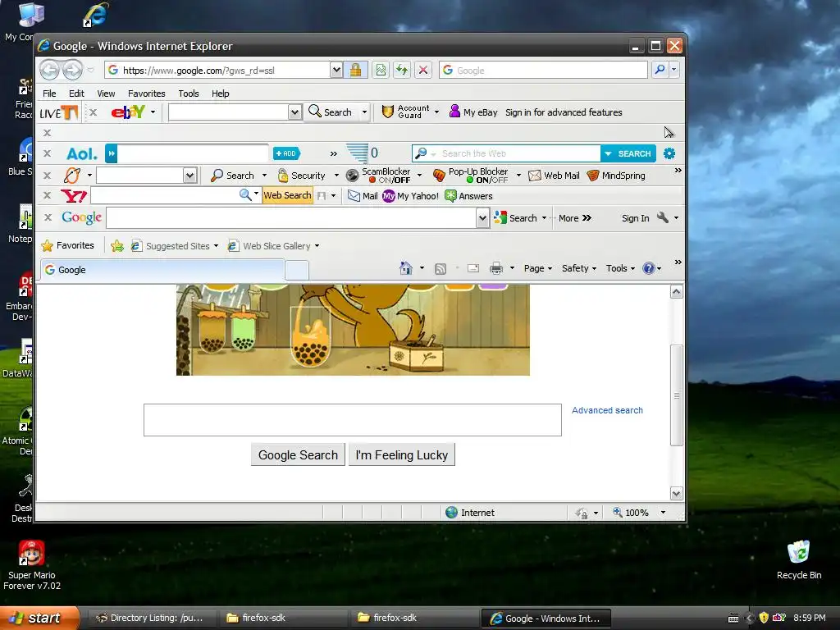840x630 pixels.
Task: Open the File menu
Action: (x=49, y=94)
